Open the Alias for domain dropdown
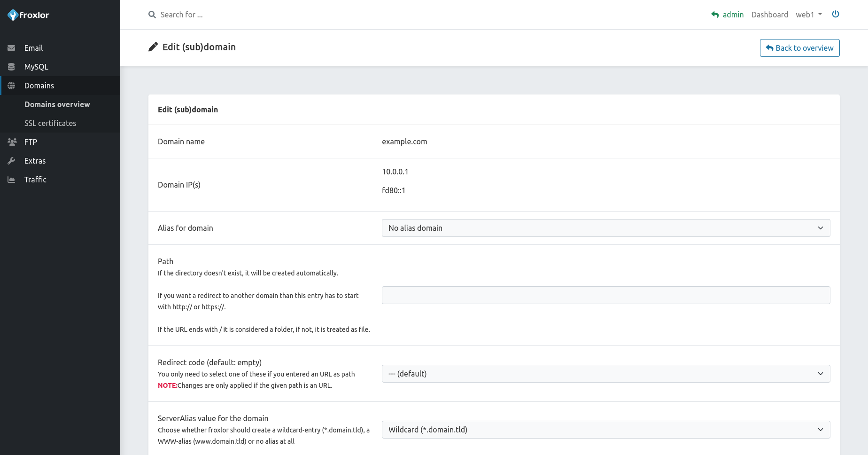Image resolution: width=868 pixels, height=455 pixels. 605,228
